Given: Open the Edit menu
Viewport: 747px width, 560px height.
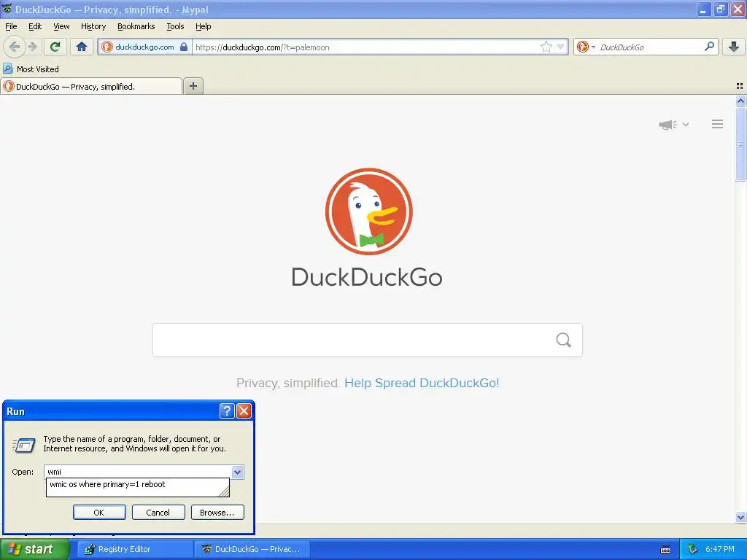Looking at the screenshot, I should (x=35, y=26).
